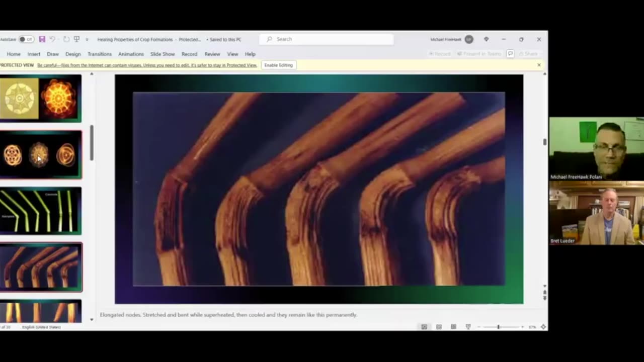
Task: Go to previous slide double-arrow button
Action: (544, 292)
